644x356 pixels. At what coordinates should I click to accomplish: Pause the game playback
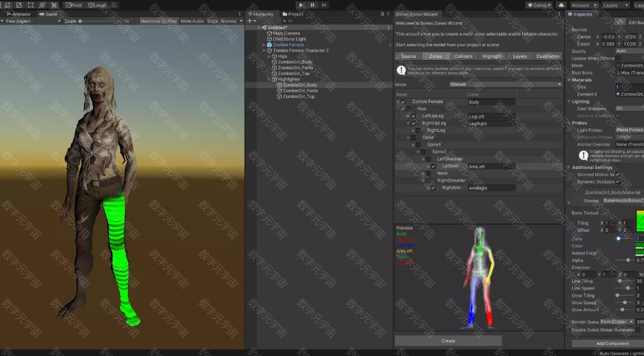coord(312,5)
